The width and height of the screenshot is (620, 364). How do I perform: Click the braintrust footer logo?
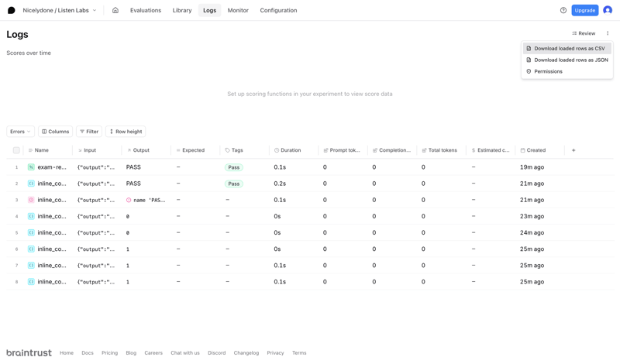point(29,352)
